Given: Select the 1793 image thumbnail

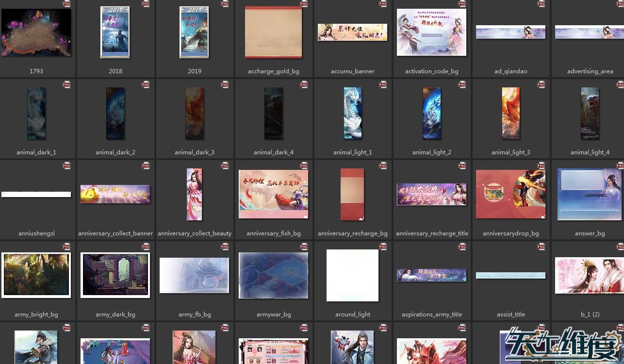Looking at the screenshot, I should [x=36, y=33].
